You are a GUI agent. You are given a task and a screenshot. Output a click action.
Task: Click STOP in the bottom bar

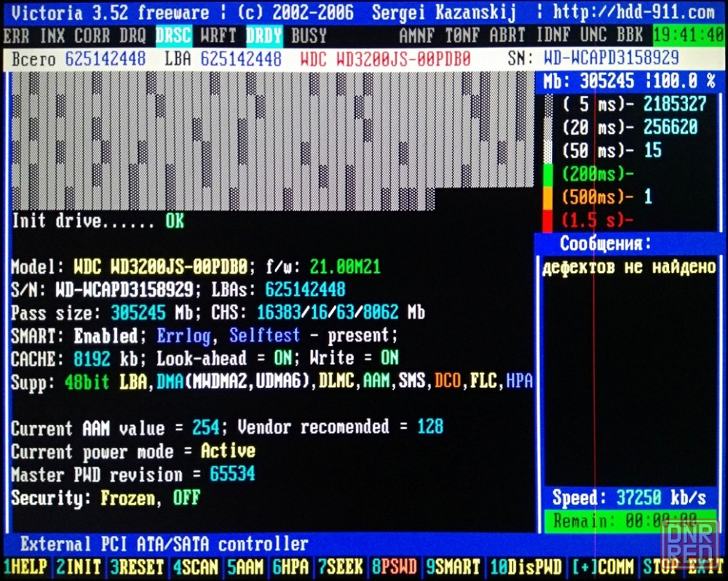(x=661, y=566)
